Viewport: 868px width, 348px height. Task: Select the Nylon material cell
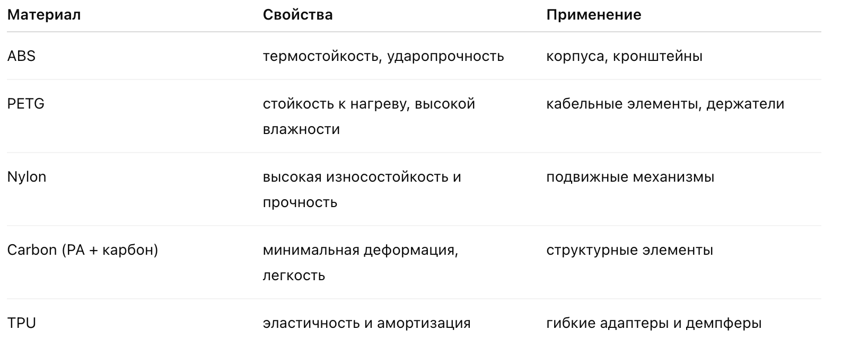click(x=27, y=177)
